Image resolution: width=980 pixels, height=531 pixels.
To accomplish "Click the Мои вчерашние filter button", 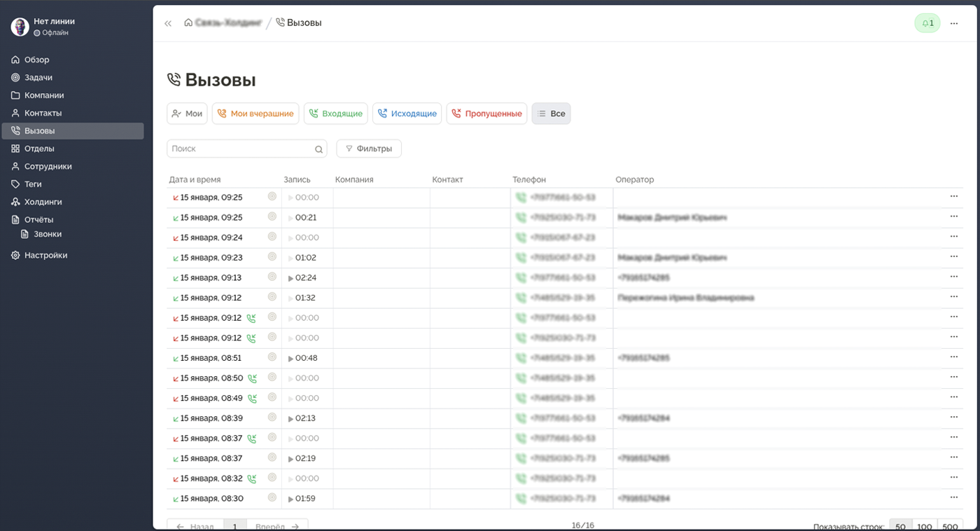I will pos(255,113).
